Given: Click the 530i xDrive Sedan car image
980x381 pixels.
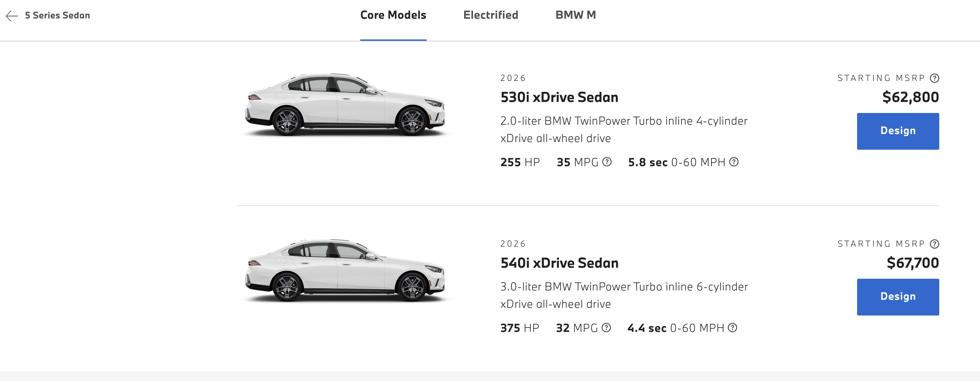Looking at the screenshot, I should tap(345, 105).
